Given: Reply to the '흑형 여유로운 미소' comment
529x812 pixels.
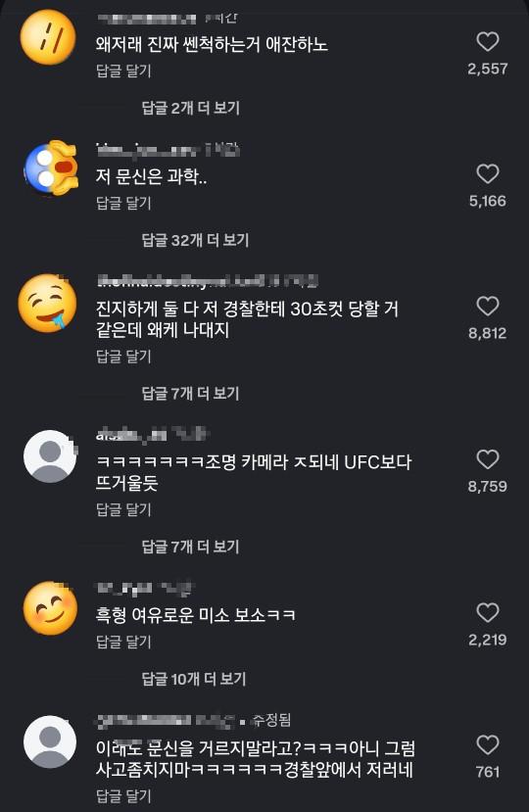Looking at the screenshot, I should pos(123,642).
